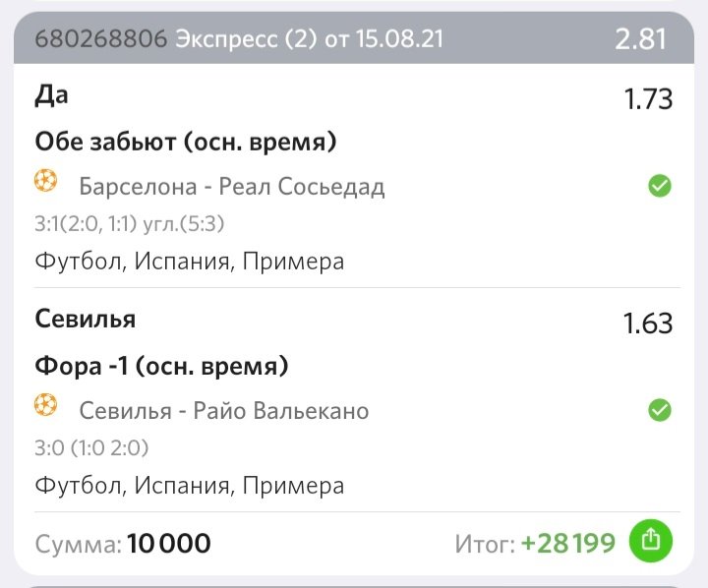Viewport: 708px width, 588px height.
Task: Tap first Футбол, Испания, Примера league label
Action: (190, 262)
